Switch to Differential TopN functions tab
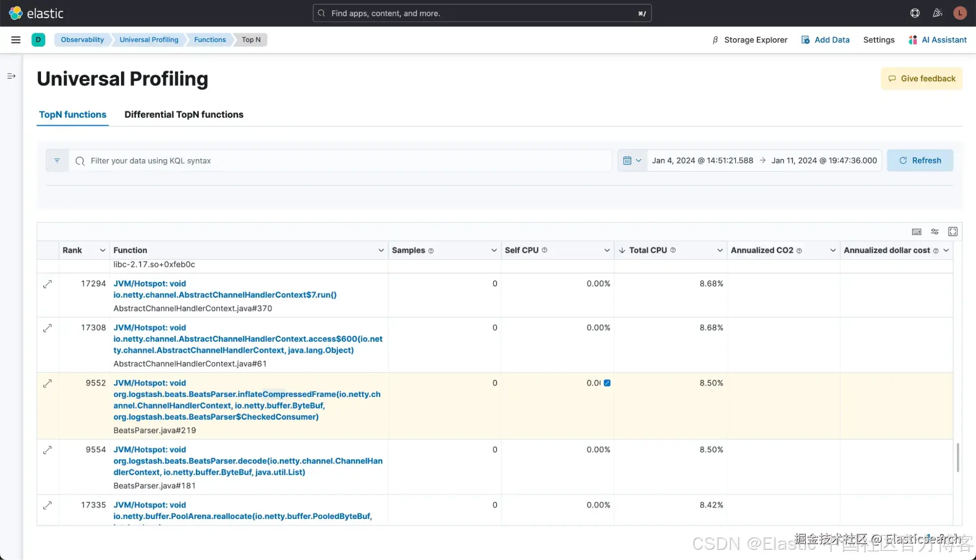 click(x=184, y=115)
